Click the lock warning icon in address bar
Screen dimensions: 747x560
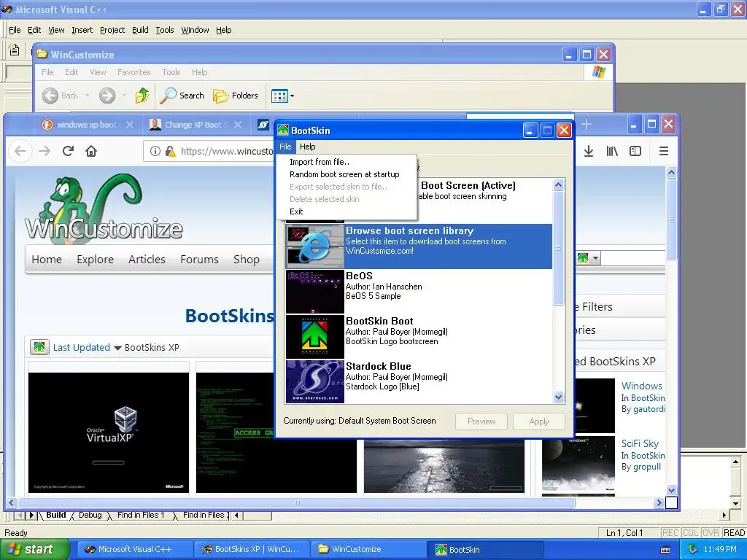(x=170, y=151)
